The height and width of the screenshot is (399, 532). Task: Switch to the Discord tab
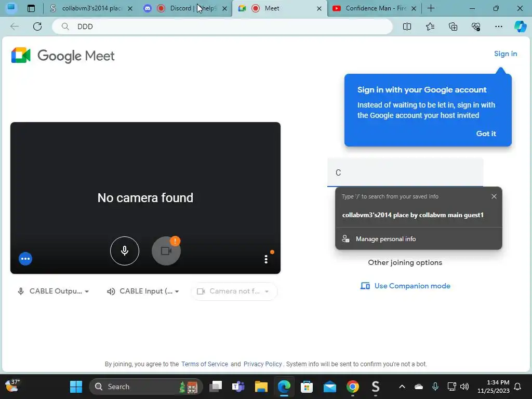pos(185,8)
